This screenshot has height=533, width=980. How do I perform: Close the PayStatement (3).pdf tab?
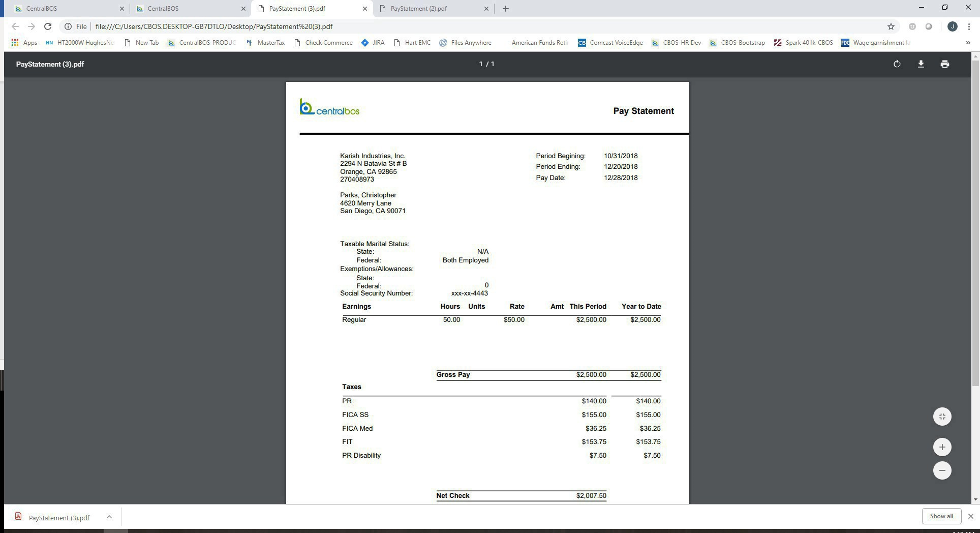pyautogui.click(x=364, y=9)
